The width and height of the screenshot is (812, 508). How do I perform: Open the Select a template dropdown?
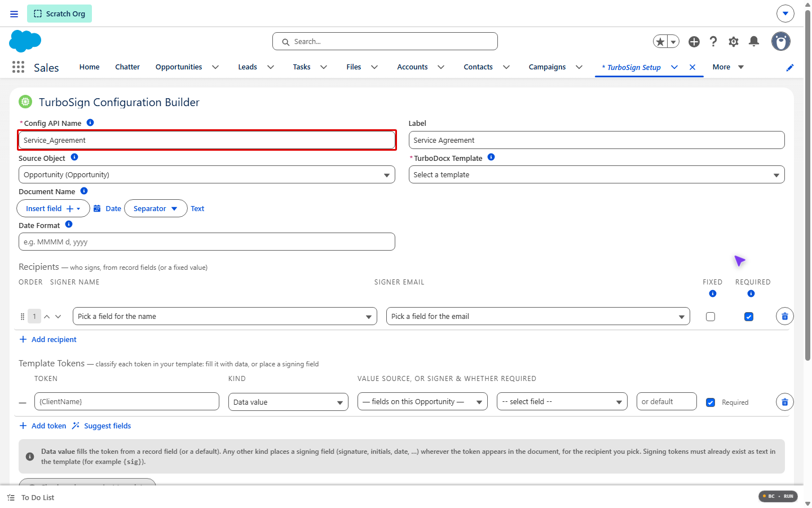pos(597,174)
